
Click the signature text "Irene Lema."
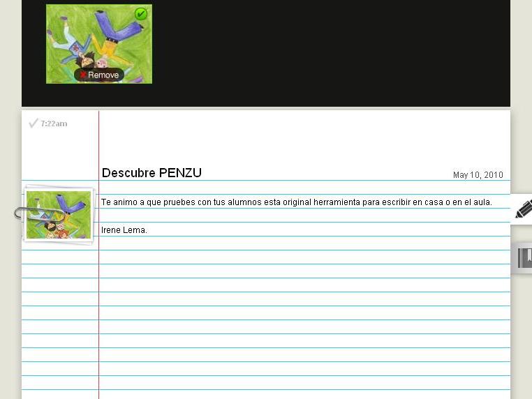124,229
